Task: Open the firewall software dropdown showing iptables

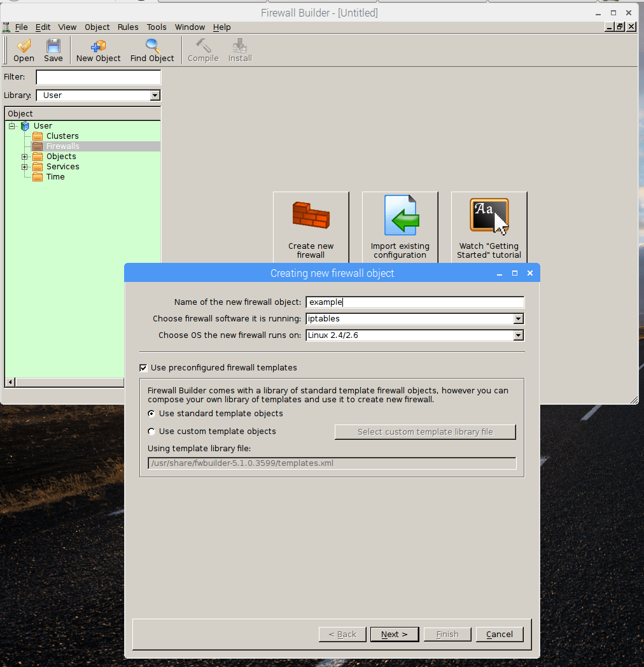Action: (x=518, y=319)
